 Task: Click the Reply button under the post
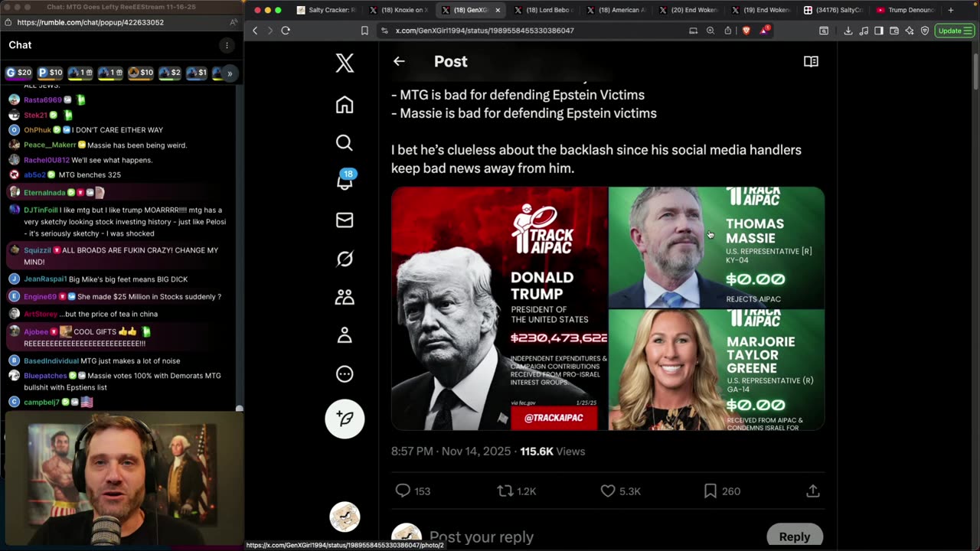[x=794, y=536]
